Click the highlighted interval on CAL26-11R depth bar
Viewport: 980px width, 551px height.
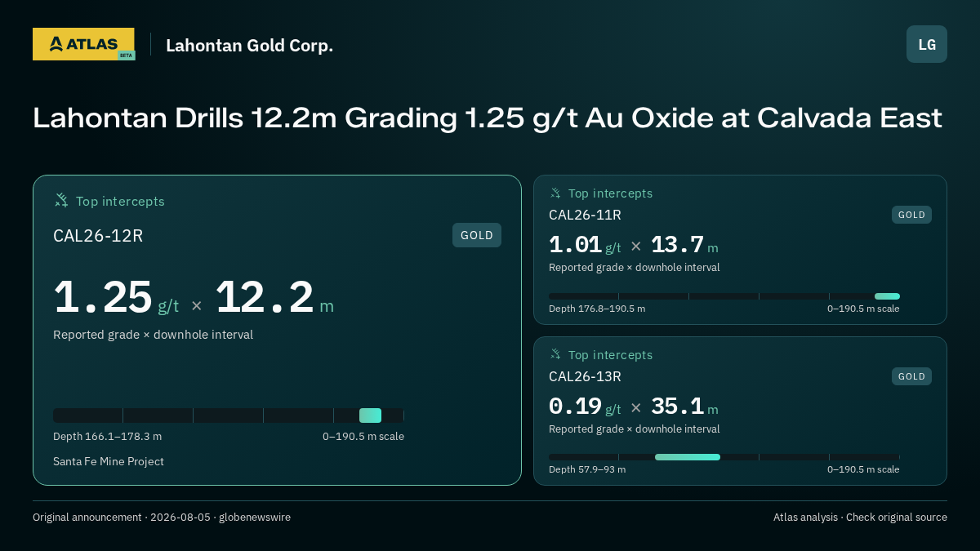[887, 296]
